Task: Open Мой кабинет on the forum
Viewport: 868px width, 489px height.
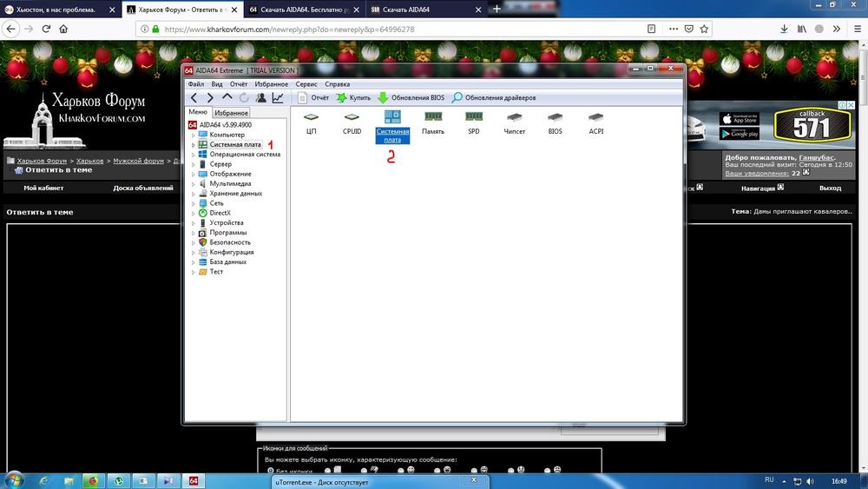Action: pos(43,188)
